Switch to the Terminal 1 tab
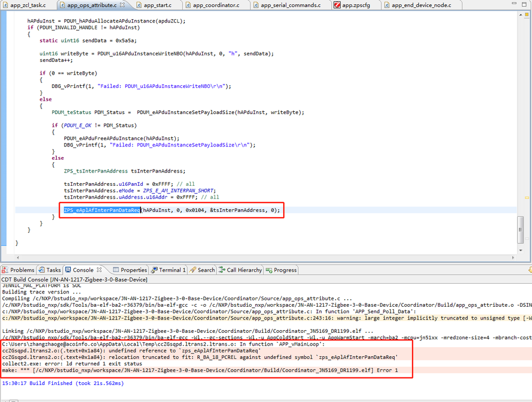 (x=169, y=270)
